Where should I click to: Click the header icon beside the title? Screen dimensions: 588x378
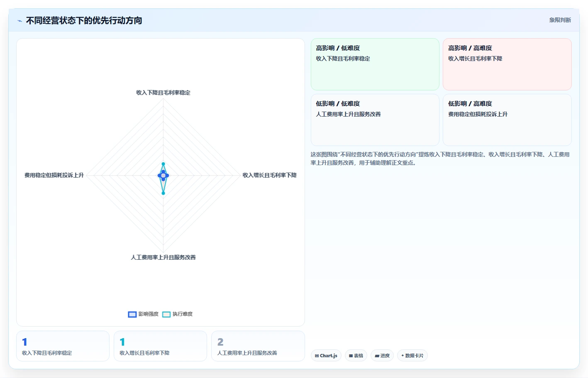(20, 21)
